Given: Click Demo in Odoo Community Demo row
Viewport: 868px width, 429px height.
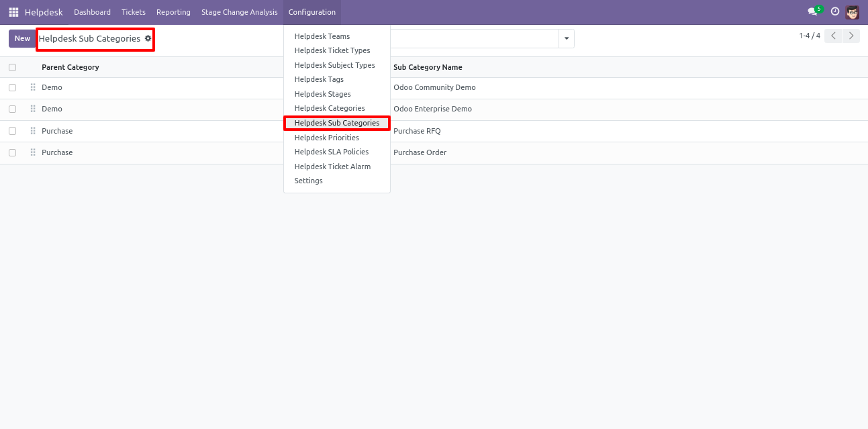Looking at the screenshot, I should [x=52, y=87].
